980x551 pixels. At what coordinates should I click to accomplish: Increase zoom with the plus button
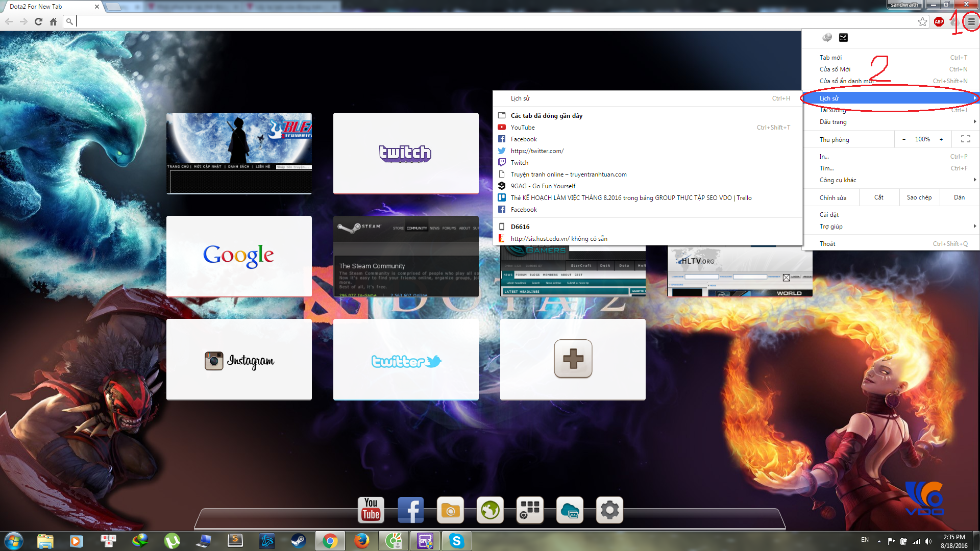tap(941, 139)
